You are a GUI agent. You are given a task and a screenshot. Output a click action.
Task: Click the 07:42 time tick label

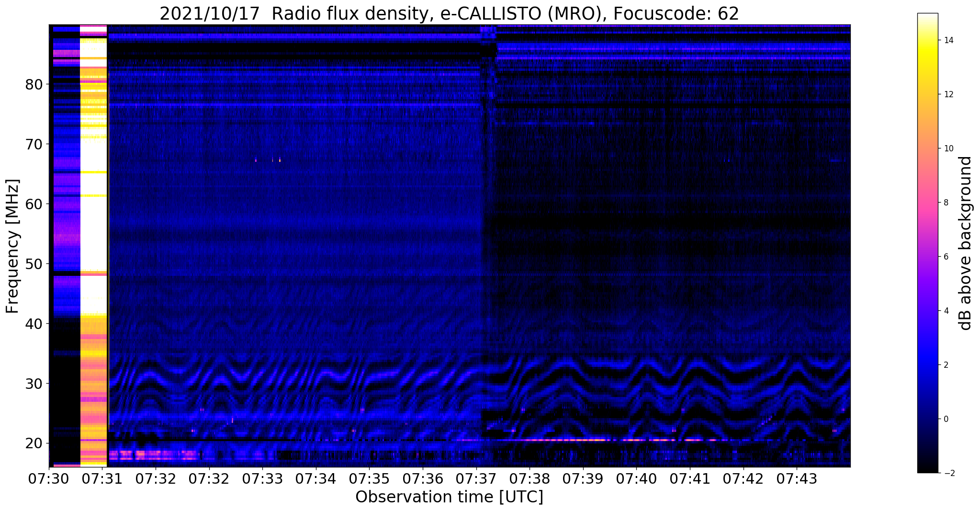pyautogui.click(x=743, y=478)
